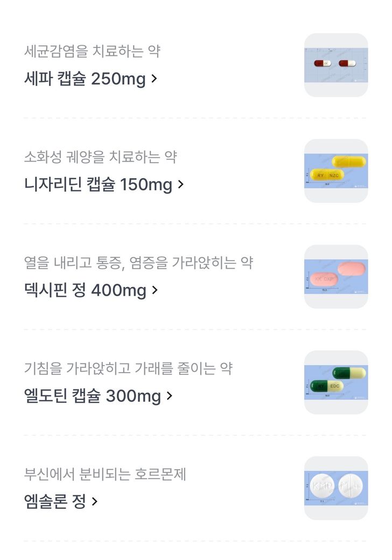This screenshot has height=560, width=392.
Task: Select the 부신에서 분비되는 호르몬제 description
Action: click(x=105, y=474)
